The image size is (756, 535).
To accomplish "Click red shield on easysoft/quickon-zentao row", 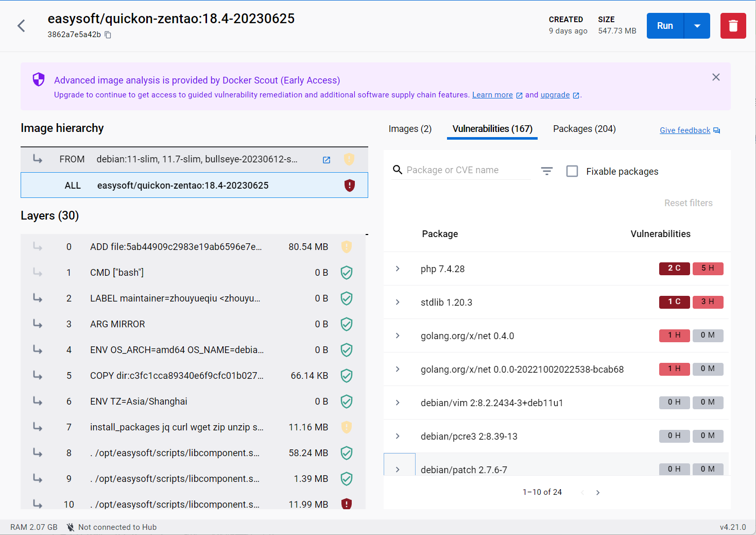I will coord(350,185).
